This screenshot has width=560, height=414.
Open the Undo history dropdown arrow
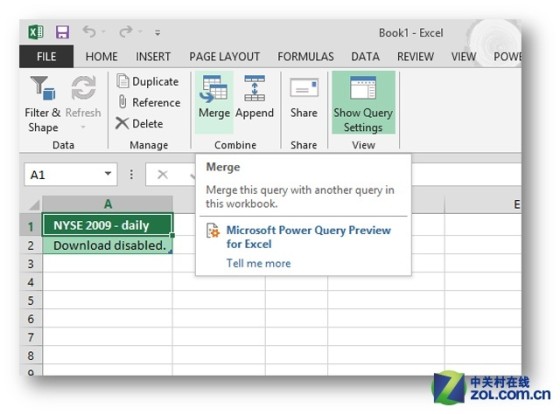[104, 32]
